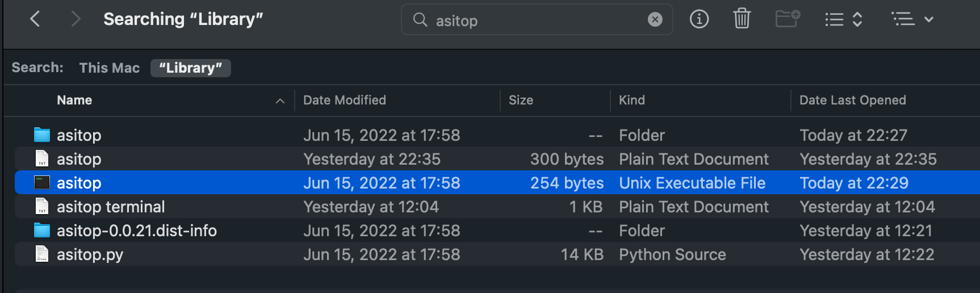Open the Get Info button

point(699,19)
